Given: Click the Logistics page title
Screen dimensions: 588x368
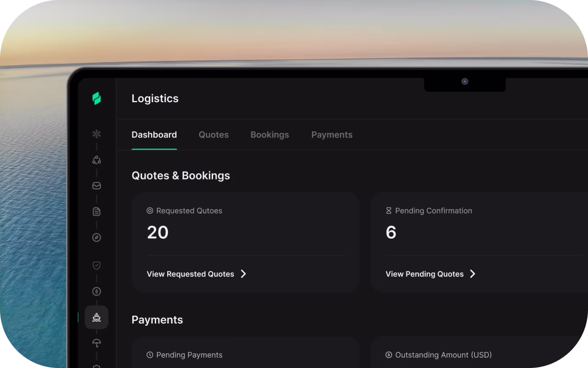Looking at the screenshot, I should [x=155, y=98].
